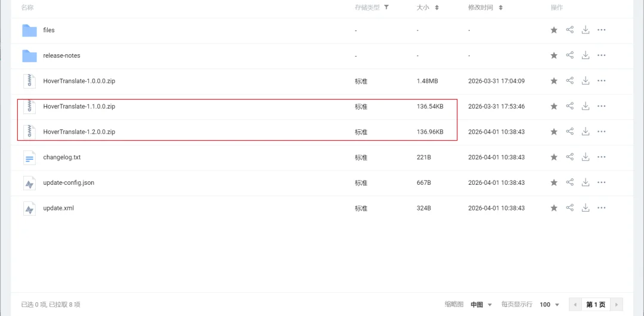The image size is (644, 316).
Task: Open more options for HoverTranslate-1.1.0.0.zip
Action: 601,107
